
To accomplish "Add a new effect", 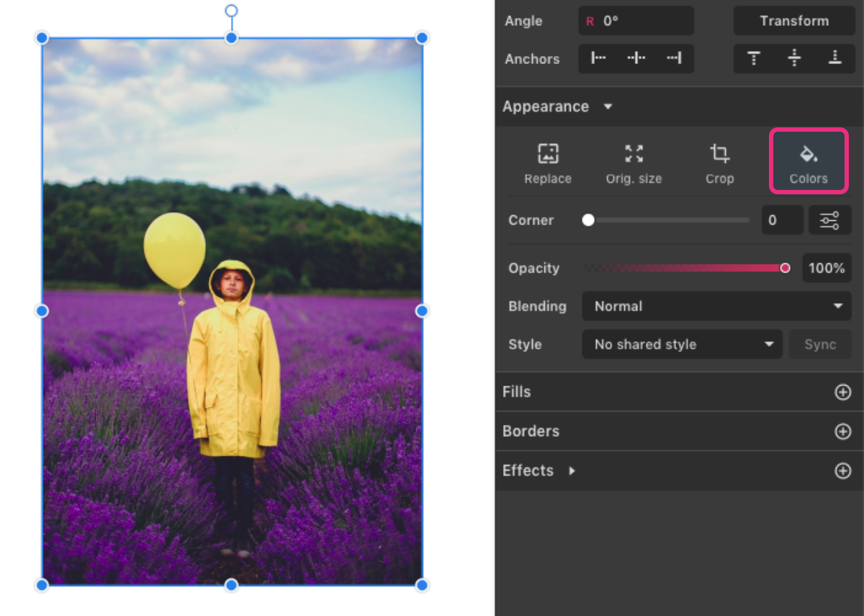I will (x=842, y=471).
